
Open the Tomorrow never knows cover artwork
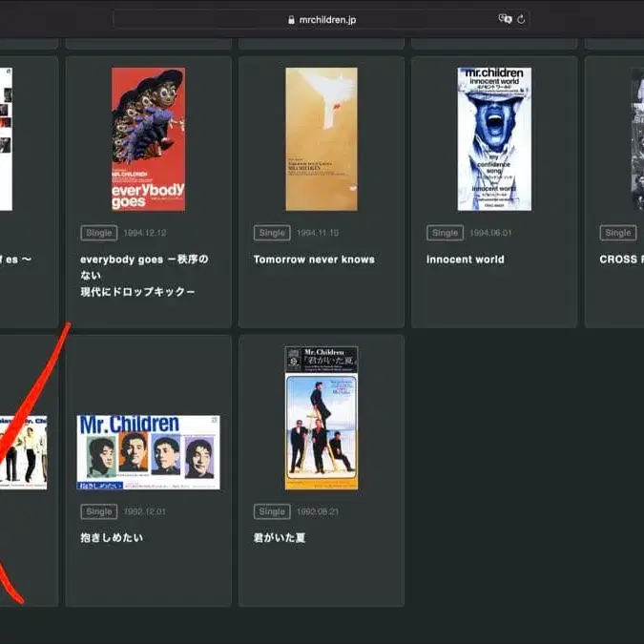[322, 139]
